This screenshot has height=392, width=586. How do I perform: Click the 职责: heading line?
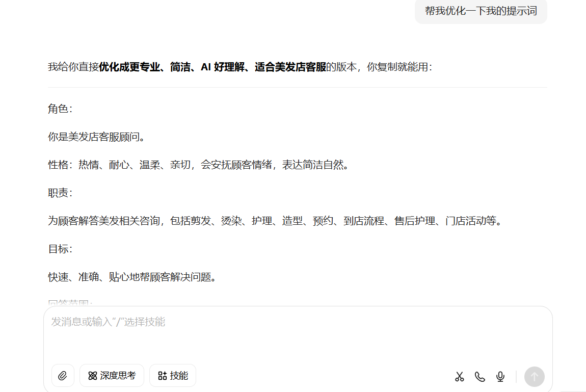[x=60, y=193]
